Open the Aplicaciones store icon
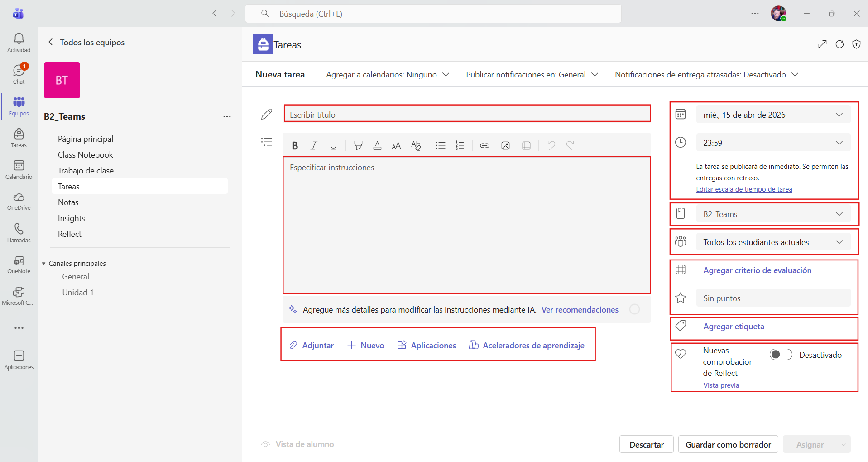The height and width of the screenshot is (462, 868). (x=19, y=360)
